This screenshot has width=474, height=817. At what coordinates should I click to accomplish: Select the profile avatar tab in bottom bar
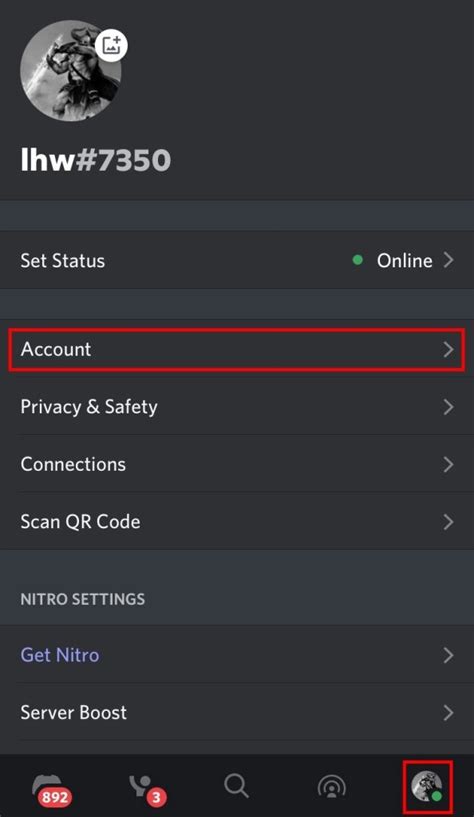click(x=427, y=787)
